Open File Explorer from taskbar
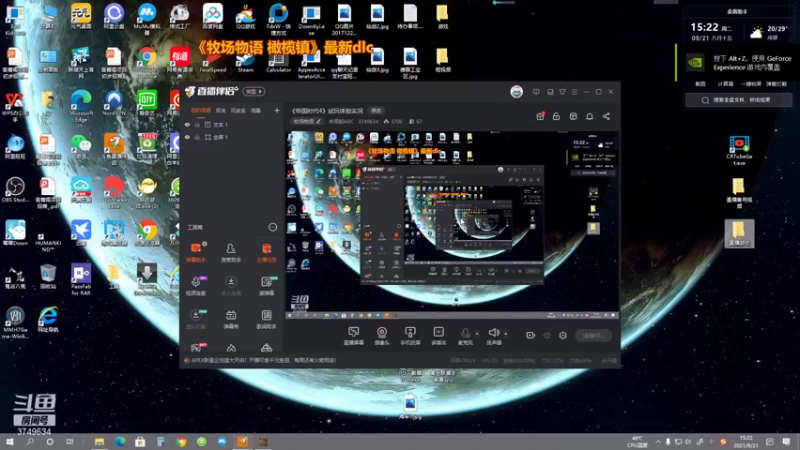The width and height of the screenshot is (800, 450). pos(99,441)
